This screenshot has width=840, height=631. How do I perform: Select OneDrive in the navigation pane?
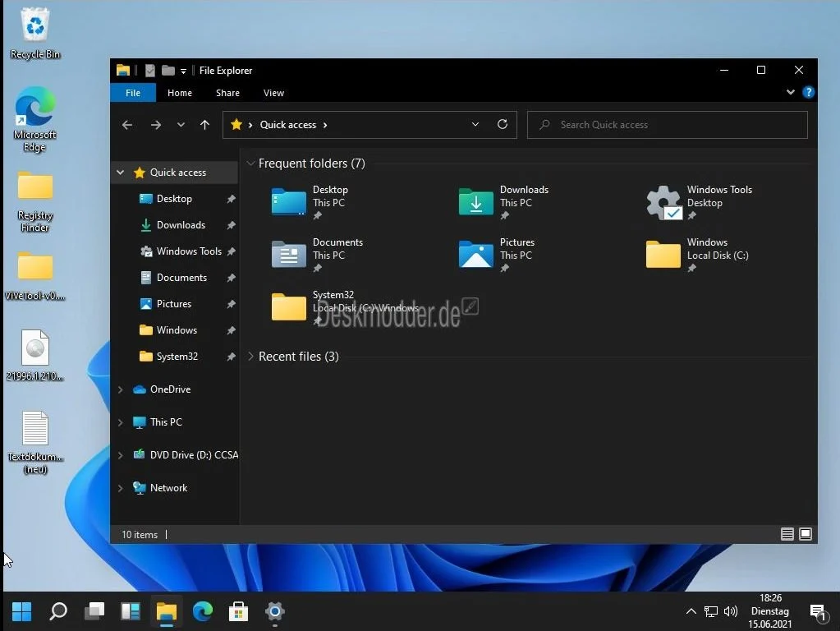point(170,389)
